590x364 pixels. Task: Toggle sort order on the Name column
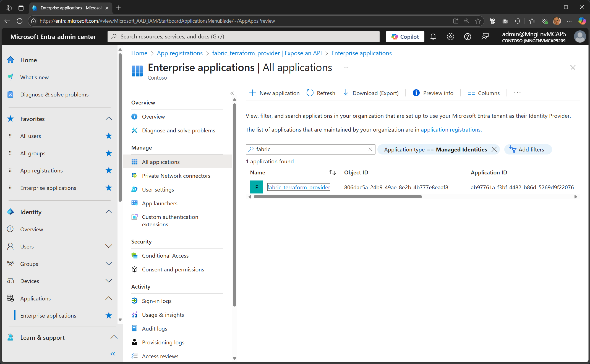point(332,172)
